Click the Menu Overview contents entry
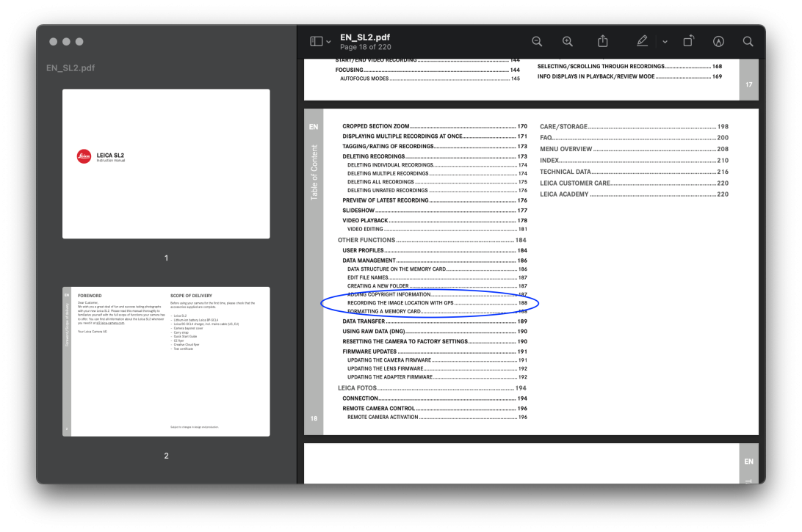This screenshot has height=532, width=802. point(566,149)
